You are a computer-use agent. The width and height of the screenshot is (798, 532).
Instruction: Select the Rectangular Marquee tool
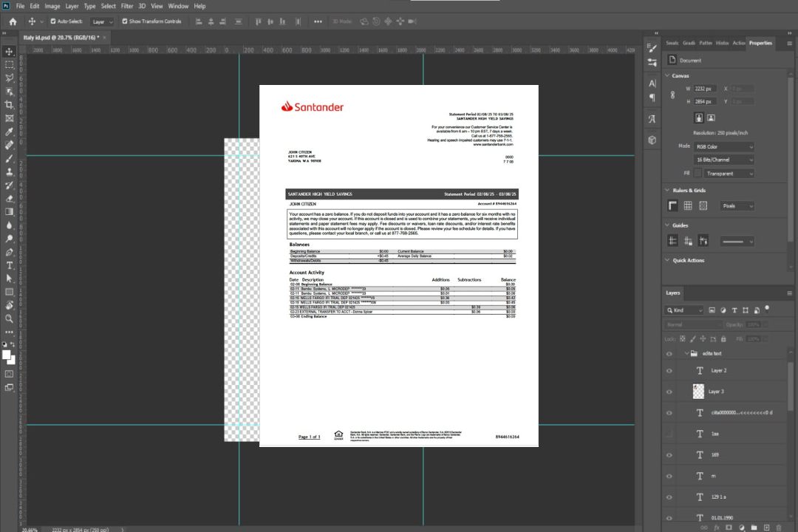9,65
